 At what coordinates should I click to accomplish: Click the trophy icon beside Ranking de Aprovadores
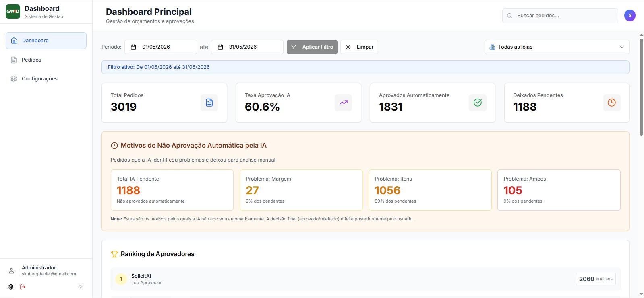(114, 254)
